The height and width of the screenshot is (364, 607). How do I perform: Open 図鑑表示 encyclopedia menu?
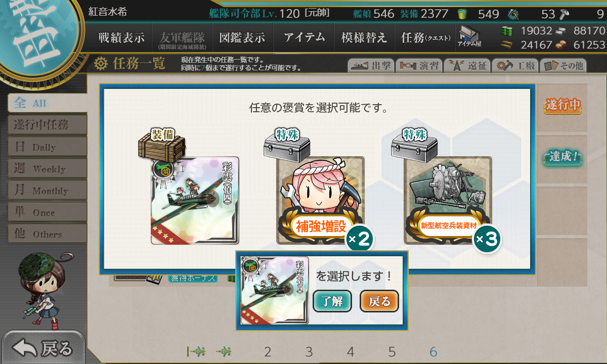[x=242, y=37]
